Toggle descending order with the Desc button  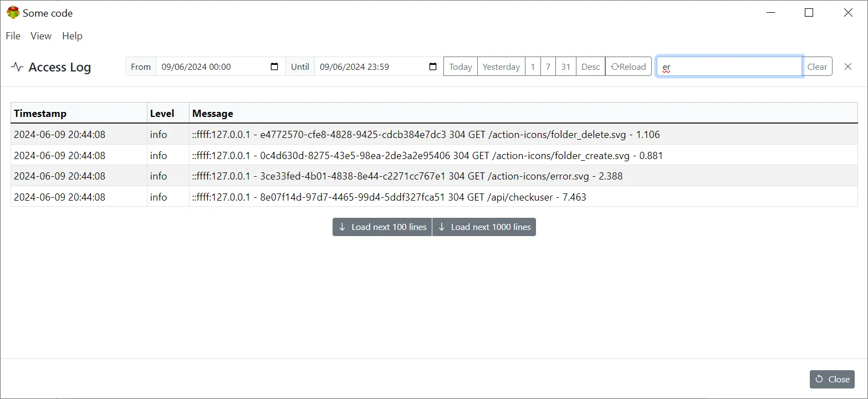590,66
